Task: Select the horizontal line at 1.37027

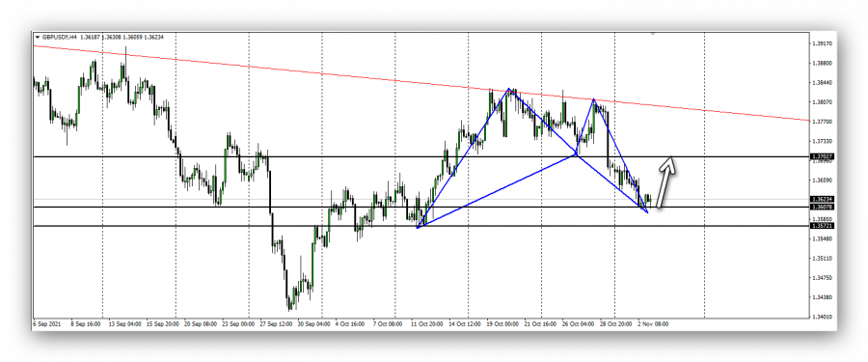Action: 420,157
